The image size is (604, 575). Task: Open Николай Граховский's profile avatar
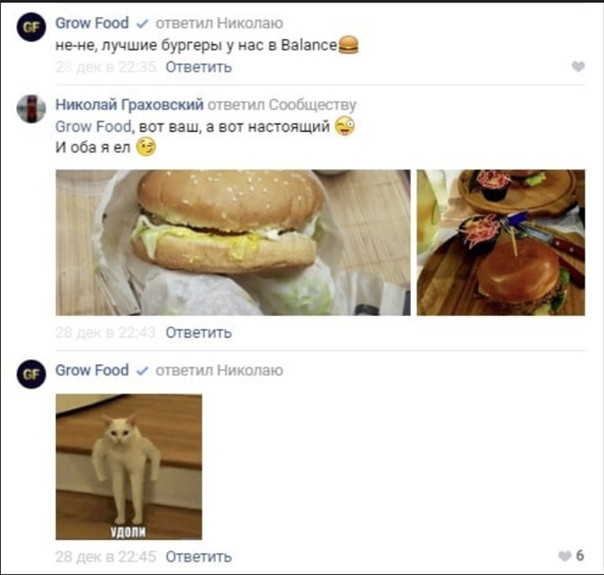click(x=31, y=109)
